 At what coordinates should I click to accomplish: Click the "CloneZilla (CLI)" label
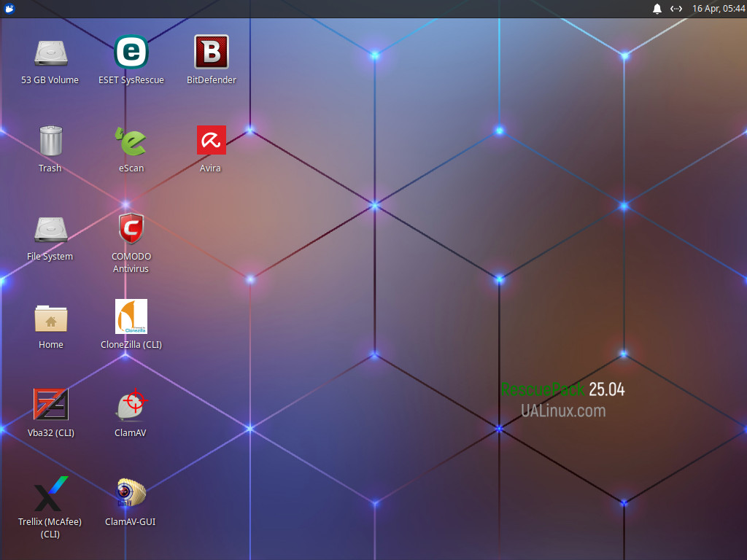(131, 345)
